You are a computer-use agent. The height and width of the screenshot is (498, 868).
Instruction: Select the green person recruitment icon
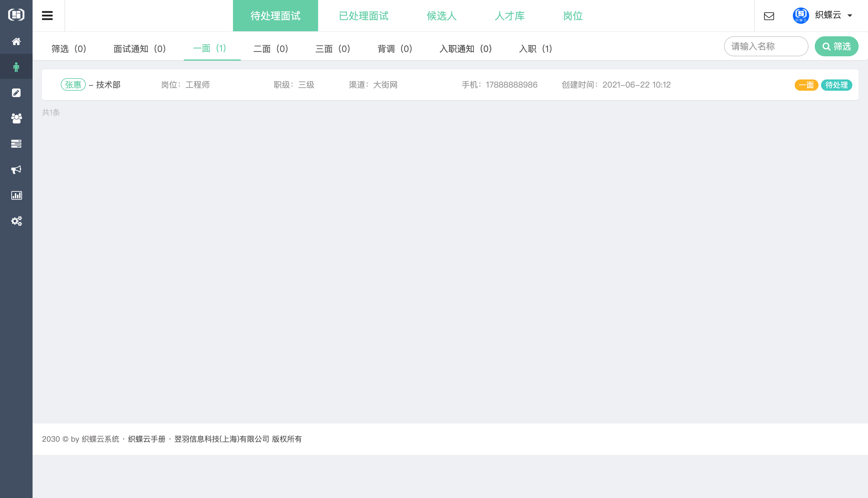click(16, 66)
